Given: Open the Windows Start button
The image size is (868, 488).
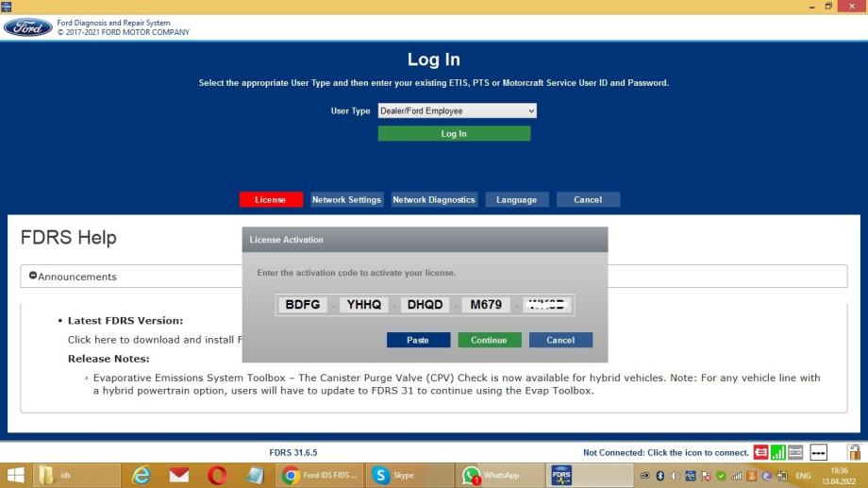Looking at the screenshot, I should pos(15,476).
